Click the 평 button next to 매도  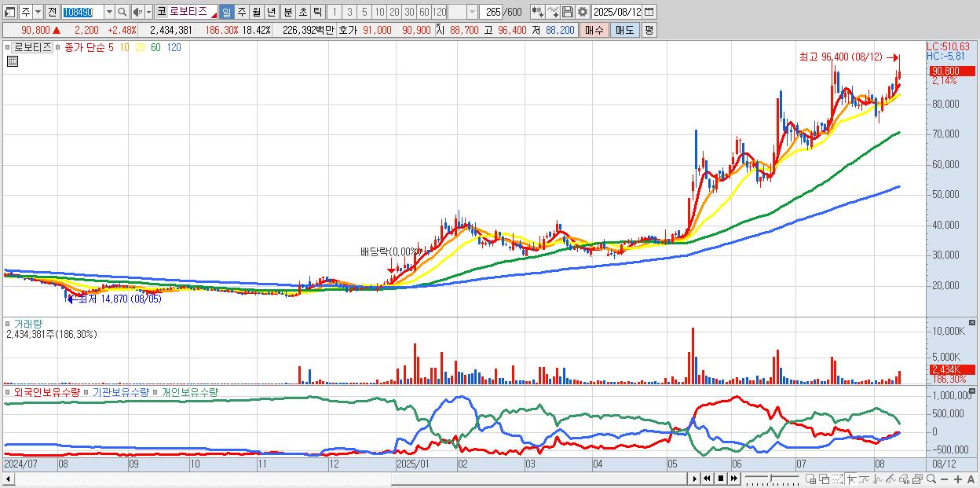click(649, 30)
